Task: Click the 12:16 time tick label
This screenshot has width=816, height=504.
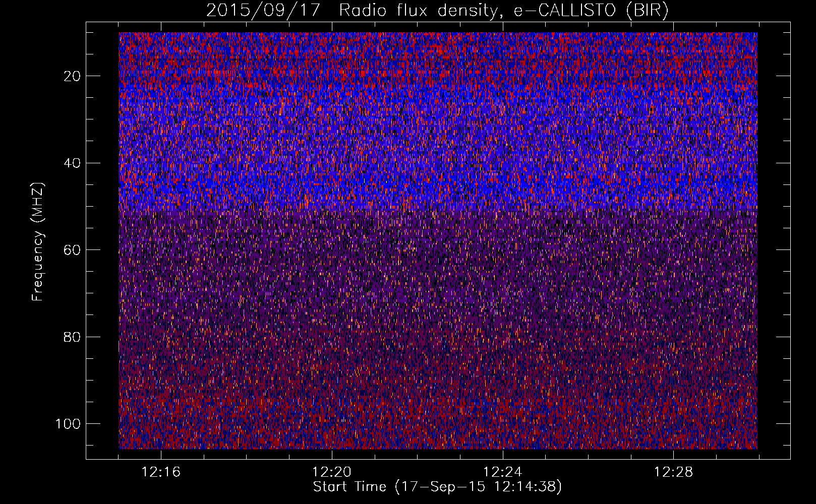Action: click(x=161, y=472)
